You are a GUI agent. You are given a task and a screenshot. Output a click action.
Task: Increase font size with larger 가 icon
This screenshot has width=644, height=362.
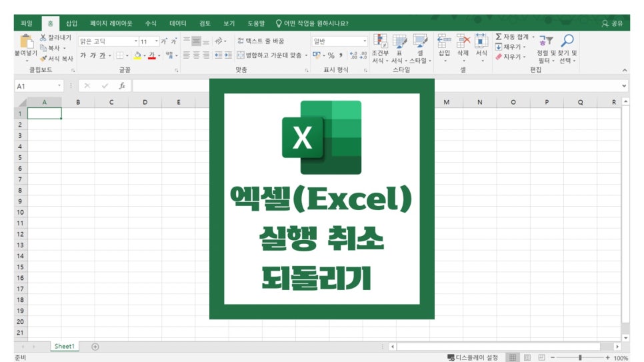pos(163,41)
